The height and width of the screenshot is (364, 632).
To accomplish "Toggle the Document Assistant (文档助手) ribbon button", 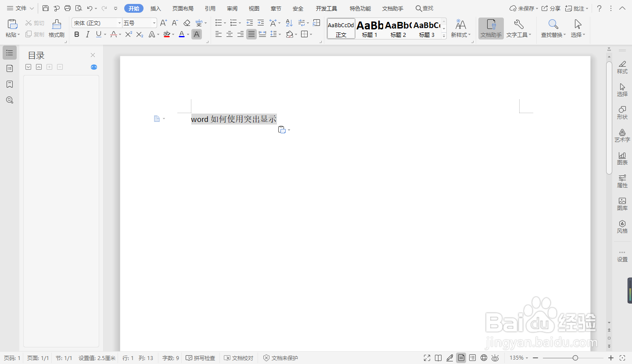I will tap(491, 29).
